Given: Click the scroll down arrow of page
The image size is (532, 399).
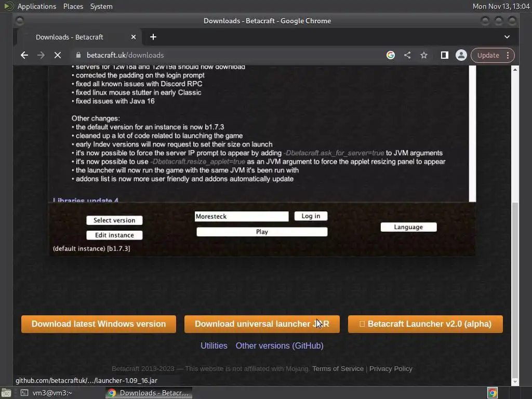Looking at the screenshot, I should click(515, 382).
